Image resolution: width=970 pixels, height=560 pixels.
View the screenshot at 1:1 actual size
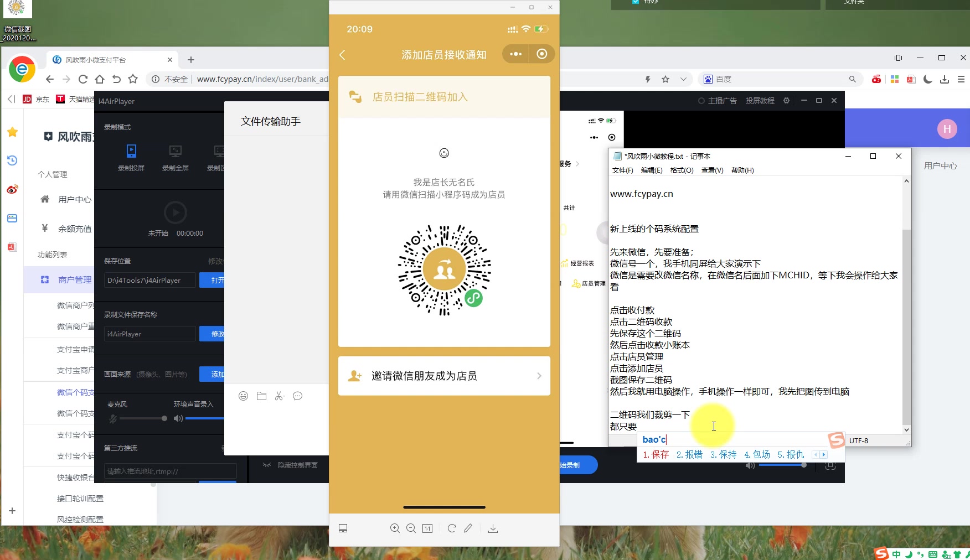(427, 528)
